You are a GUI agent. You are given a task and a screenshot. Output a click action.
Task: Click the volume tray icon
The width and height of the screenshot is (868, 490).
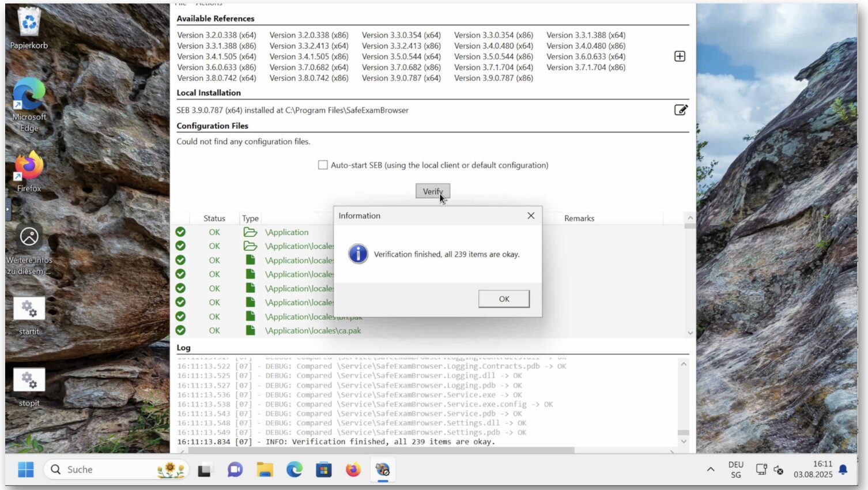pos(779,470)
